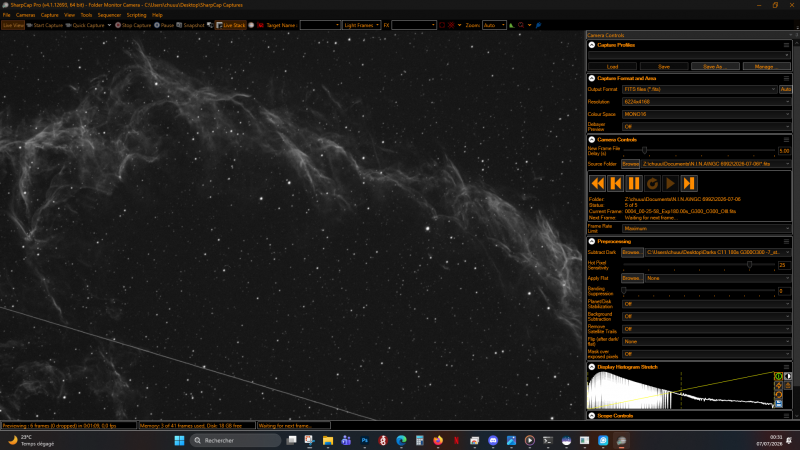800x450 pixels.
Task: Collapse the Preprocessing section
Action: coord(592,241)
